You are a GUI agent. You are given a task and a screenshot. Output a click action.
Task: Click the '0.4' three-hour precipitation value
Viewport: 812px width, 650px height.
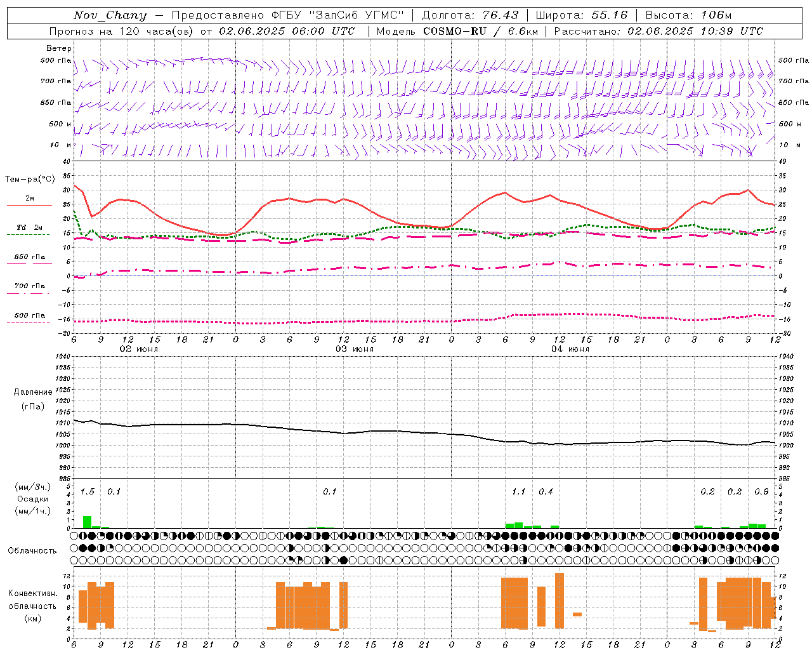tap(546, 492)
